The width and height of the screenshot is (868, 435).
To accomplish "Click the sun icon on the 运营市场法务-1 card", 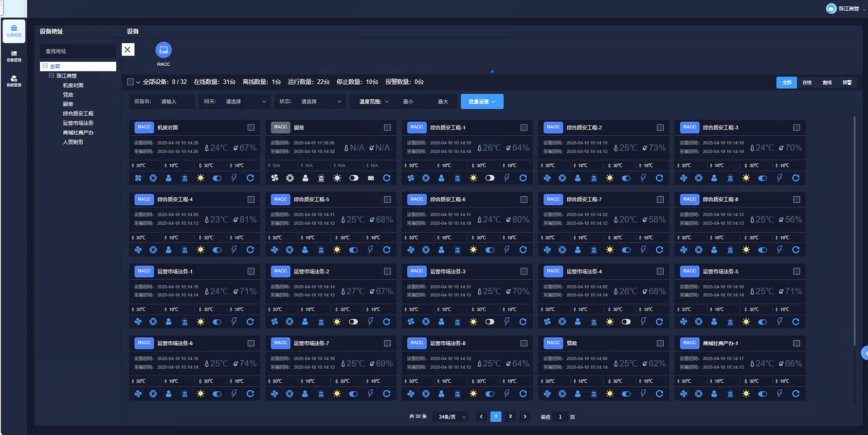I will coord(200,322).
